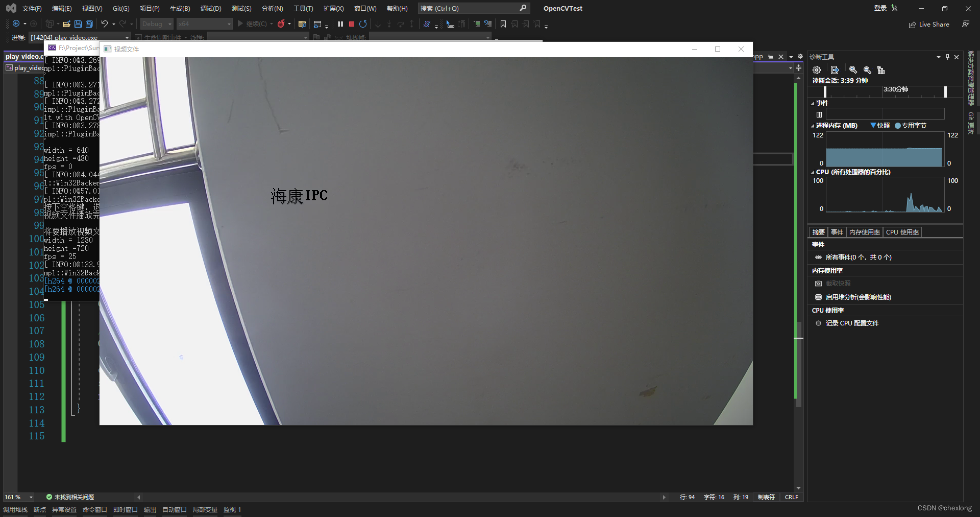
Task: Toggle the 专用字节 legend marker
Action: (x=898, y=125)
